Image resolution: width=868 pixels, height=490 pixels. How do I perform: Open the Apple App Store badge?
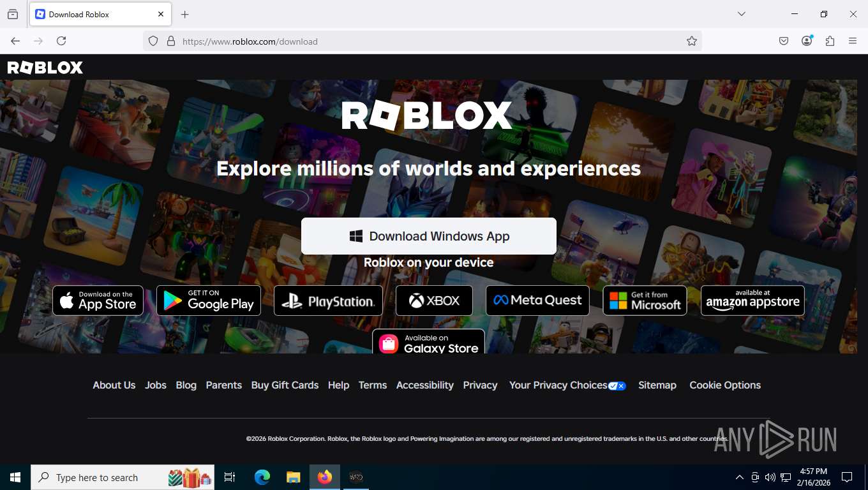point(98,301)
